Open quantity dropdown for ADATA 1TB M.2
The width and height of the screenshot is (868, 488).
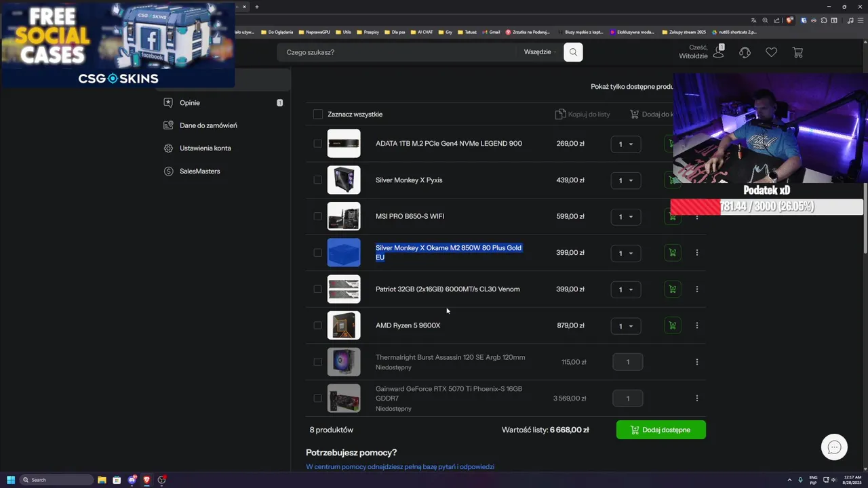pos(626,144)
